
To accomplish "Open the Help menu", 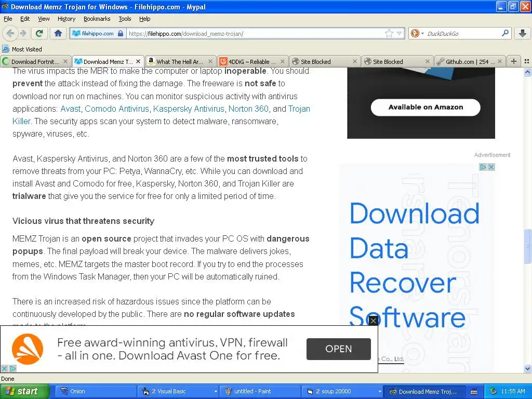I will click(x=144, y=19).
